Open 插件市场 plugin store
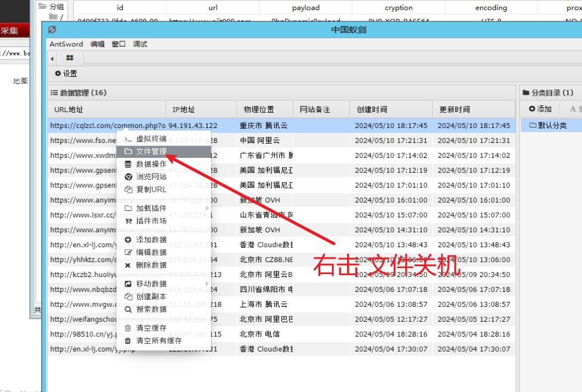 click(151, 221)
